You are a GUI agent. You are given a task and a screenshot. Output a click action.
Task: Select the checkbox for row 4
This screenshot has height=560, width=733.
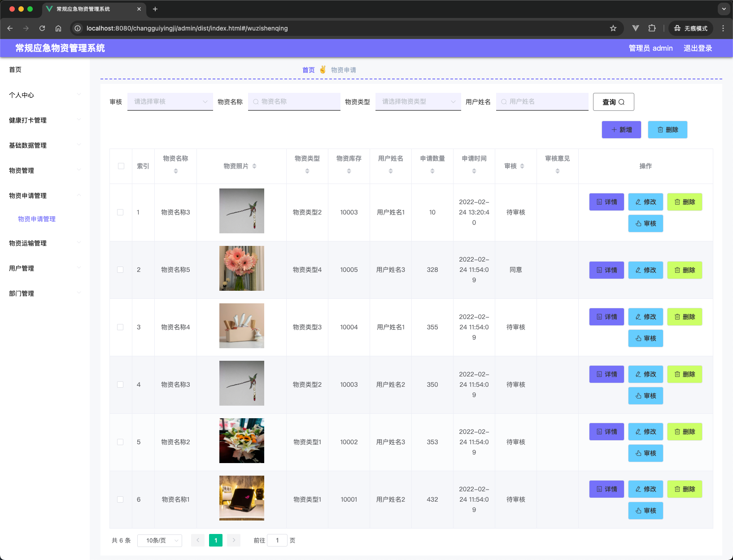120,385
